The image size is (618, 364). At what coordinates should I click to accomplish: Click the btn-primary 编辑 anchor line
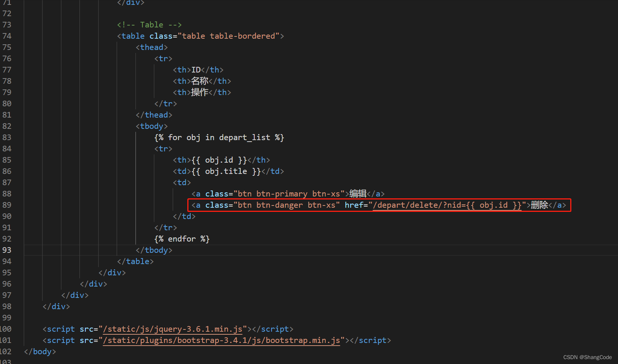288,194
